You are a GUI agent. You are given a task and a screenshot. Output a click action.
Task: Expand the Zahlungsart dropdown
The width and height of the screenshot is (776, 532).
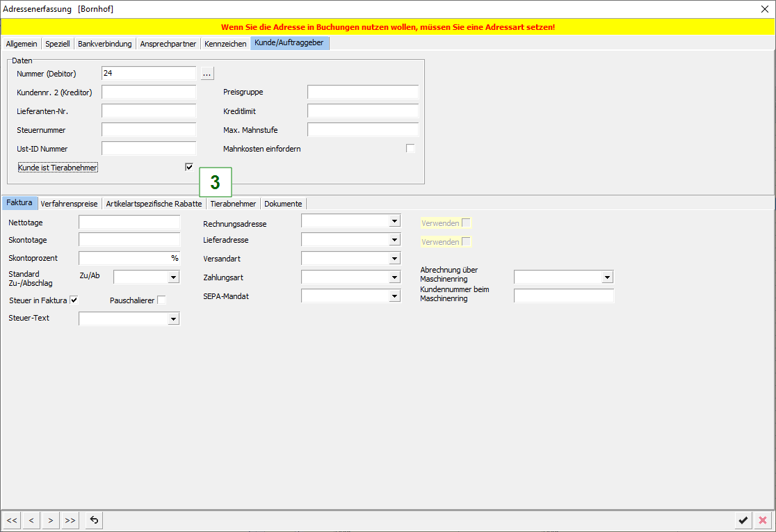pyautogui.click(x=395, y=277)
